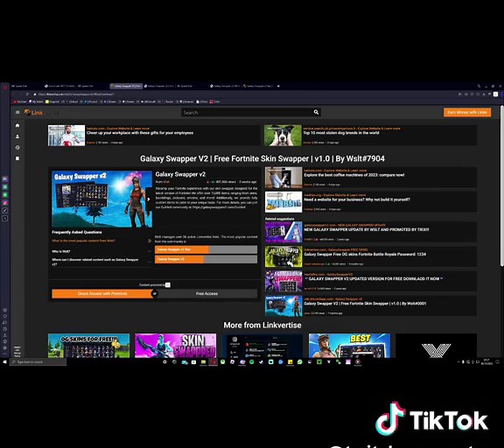Click the search magnifier icon
Image resolution: width=504 pixels, height=448 pixels.
[316, 112]
